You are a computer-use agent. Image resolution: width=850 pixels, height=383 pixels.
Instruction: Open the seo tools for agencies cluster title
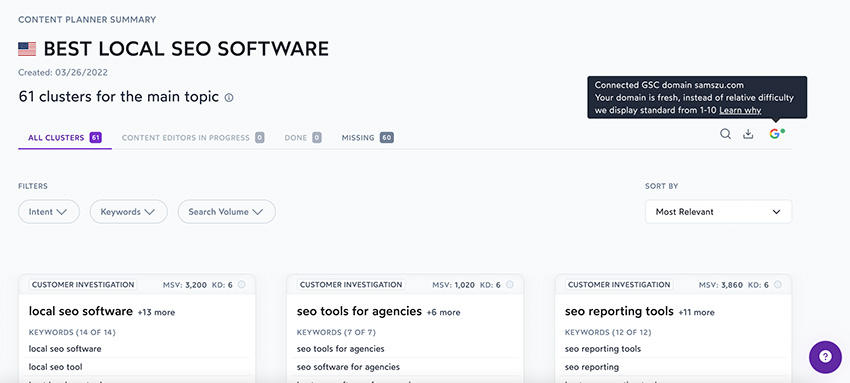(x=359, y=311)
